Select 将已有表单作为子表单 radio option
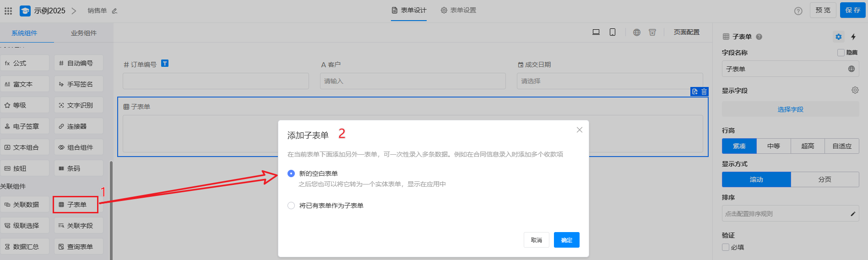Screen dimensions: 868x260 tap(291, 206)
